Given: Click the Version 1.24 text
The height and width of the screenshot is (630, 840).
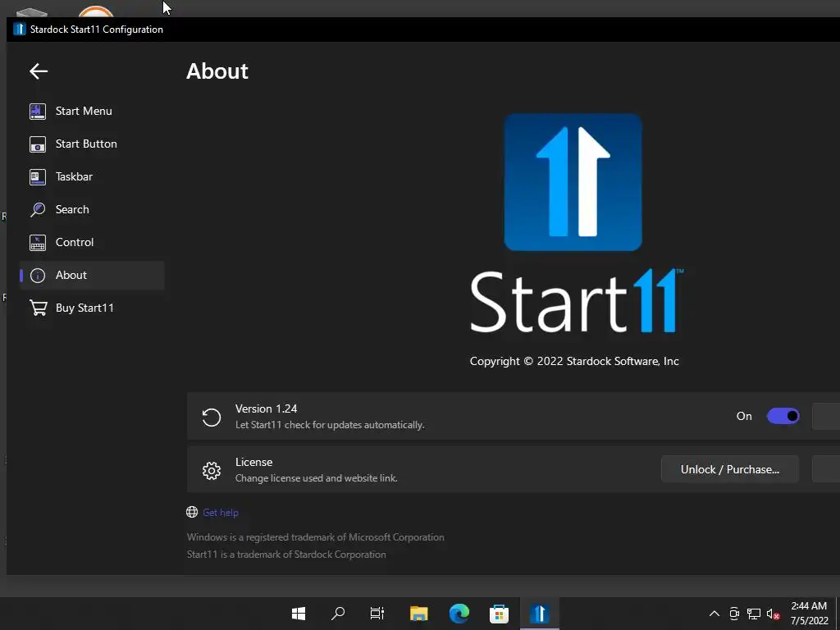Looking at the screenshot, I should [x=267, y=409].
